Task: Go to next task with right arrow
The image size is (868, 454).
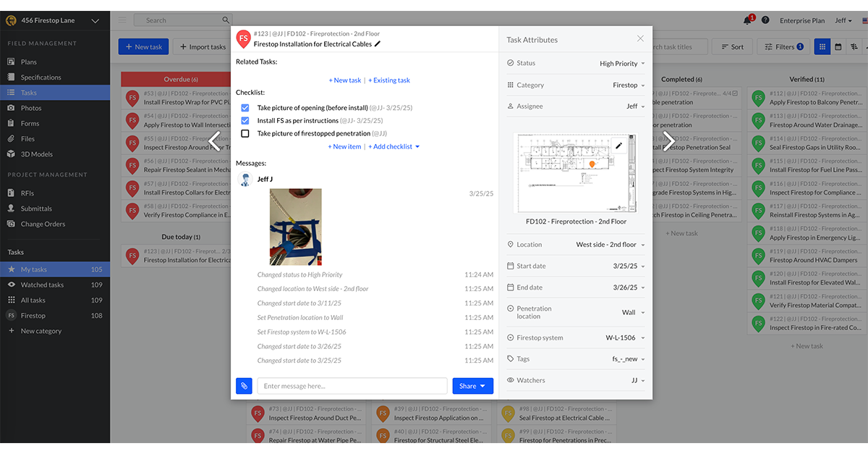Action: point(669,140)
